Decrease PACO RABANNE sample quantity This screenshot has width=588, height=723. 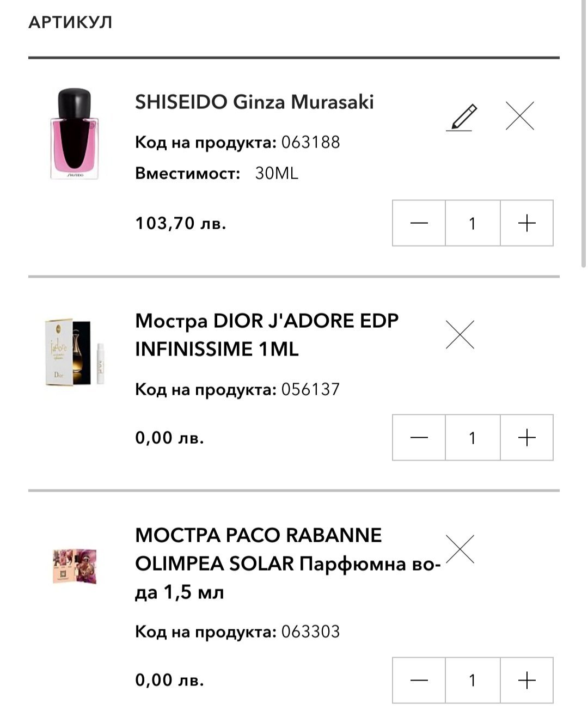(x=419, y=680)
